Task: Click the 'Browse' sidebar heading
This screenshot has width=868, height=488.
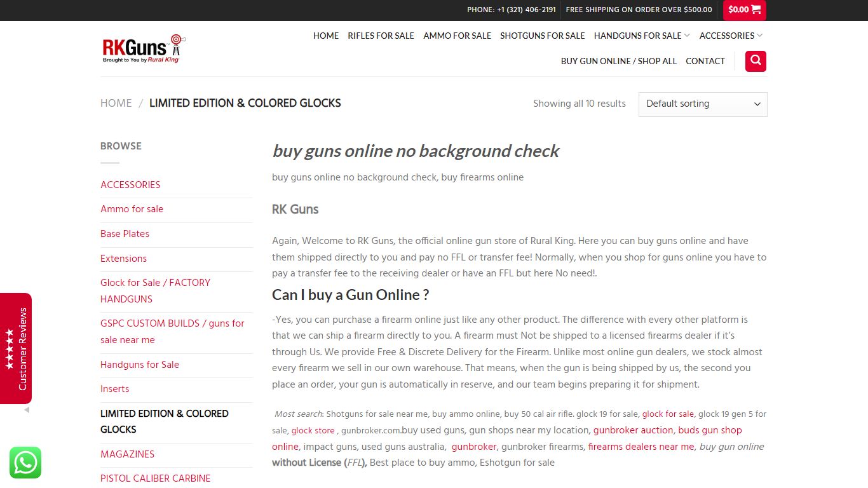Action: 121,146
